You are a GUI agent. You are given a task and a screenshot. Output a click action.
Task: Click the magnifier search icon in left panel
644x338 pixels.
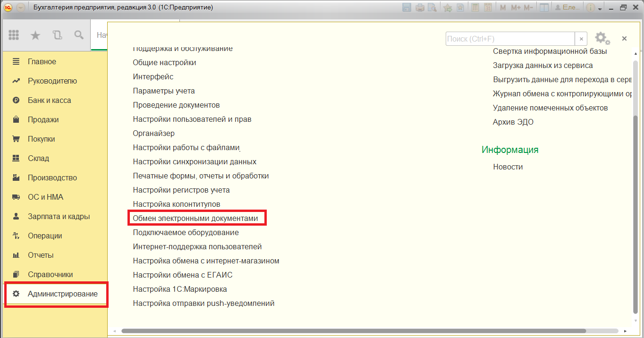pyautogui.click(x=79, y=35)
